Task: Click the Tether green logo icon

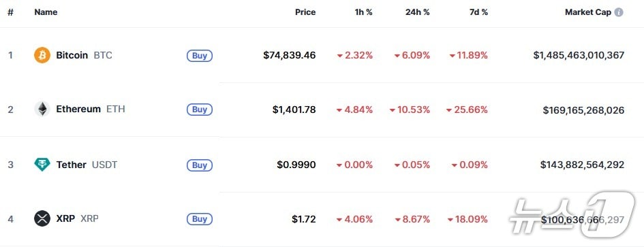Action: tap(42, 165)
